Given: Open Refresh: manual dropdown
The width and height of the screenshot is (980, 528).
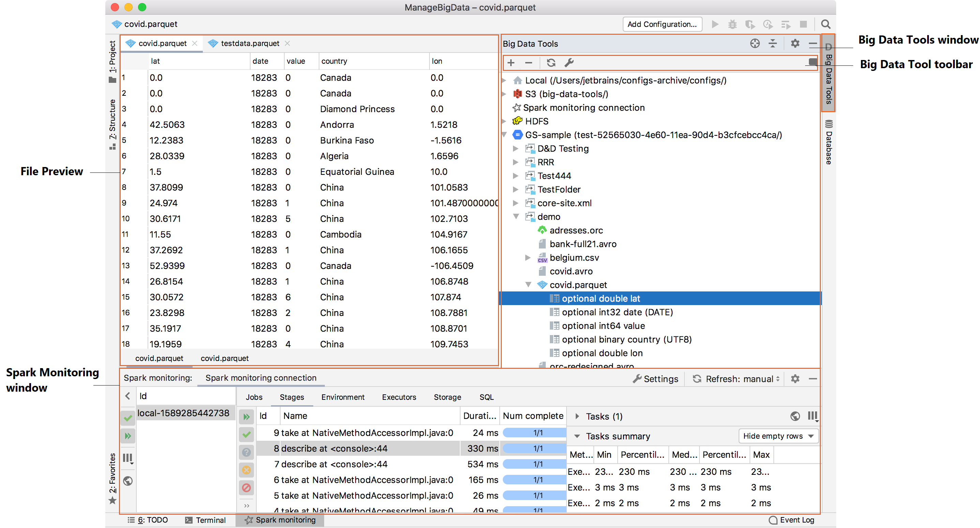Looking at the screenshot, I should click(736, 379).
